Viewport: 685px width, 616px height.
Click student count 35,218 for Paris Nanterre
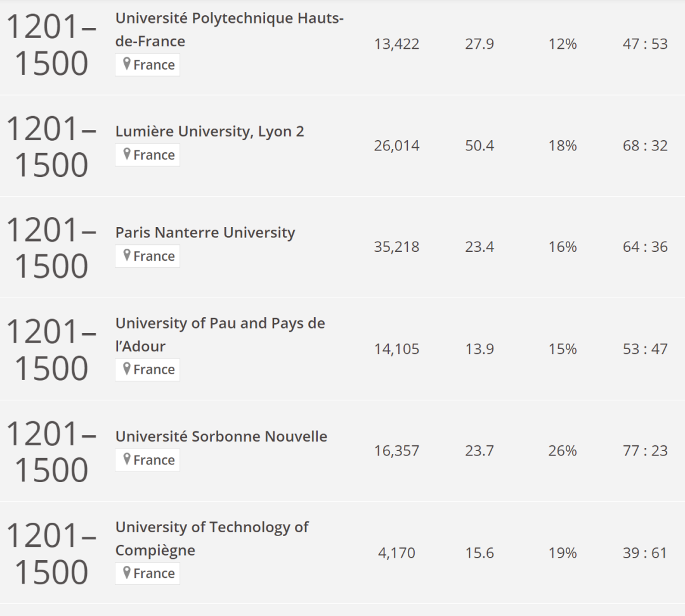[396, 247]
